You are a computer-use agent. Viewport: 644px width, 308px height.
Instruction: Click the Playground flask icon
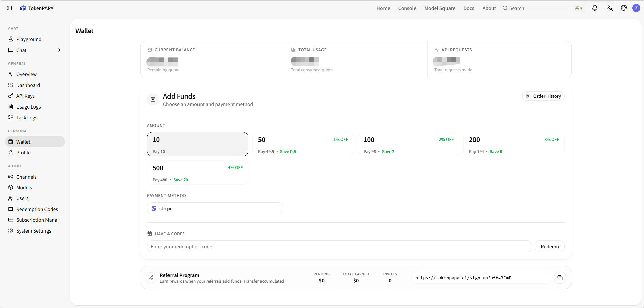click(11, 39)
